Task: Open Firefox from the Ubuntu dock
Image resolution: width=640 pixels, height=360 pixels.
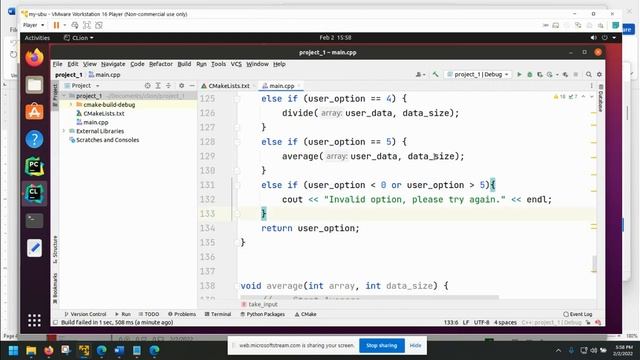Action: click(x=34, y=58)
